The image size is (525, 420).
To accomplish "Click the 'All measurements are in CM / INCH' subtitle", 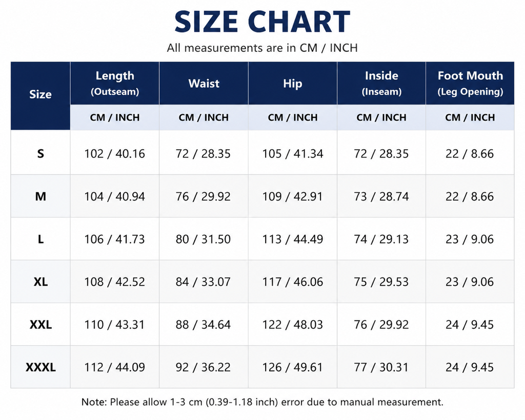I will pyautogui.click(x=262, y=48).
